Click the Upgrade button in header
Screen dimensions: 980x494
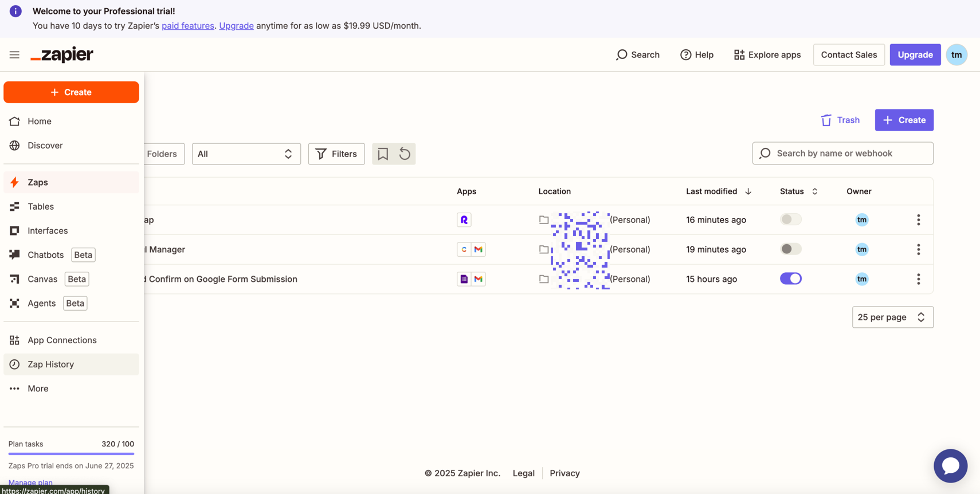(915, 55)
